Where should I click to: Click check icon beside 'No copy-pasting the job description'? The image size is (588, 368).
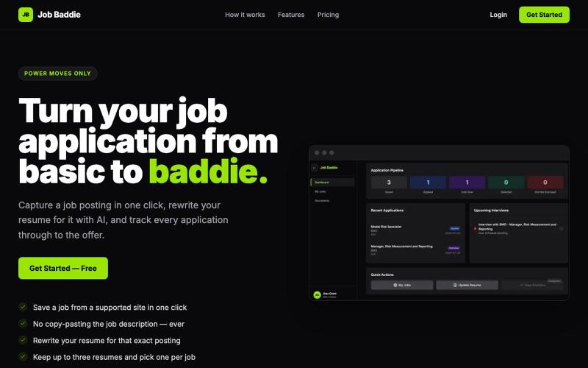click(23, 323)
